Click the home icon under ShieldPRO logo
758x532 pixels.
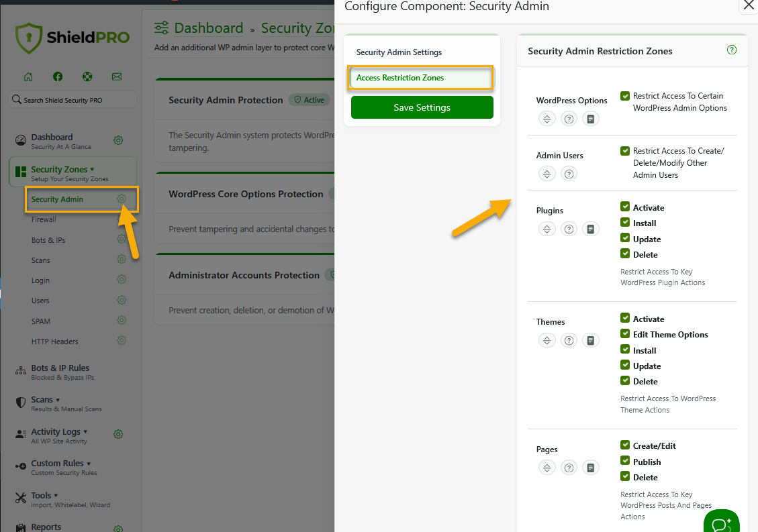[x=28, y=76]
